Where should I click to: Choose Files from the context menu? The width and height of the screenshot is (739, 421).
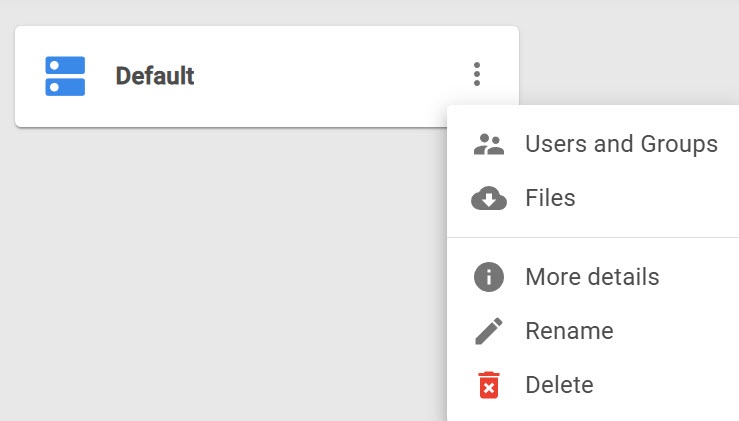(550, 198)
